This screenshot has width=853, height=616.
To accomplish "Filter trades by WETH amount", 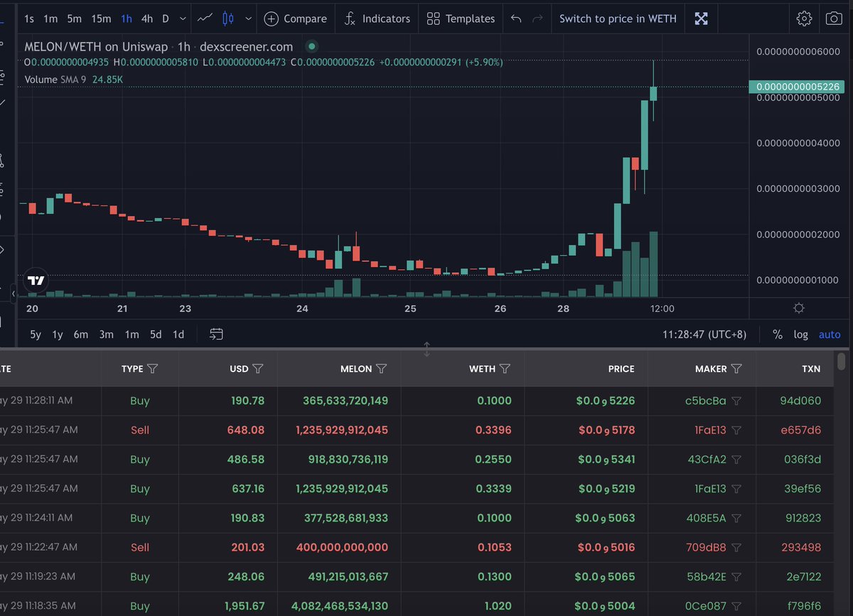I will click(x=505, y=369).
